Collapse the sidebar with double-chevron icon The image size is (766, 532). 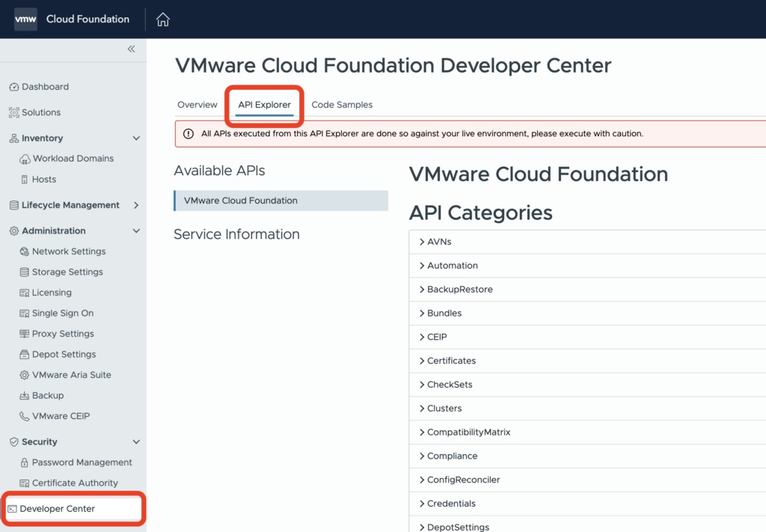(x=131, y=49)
